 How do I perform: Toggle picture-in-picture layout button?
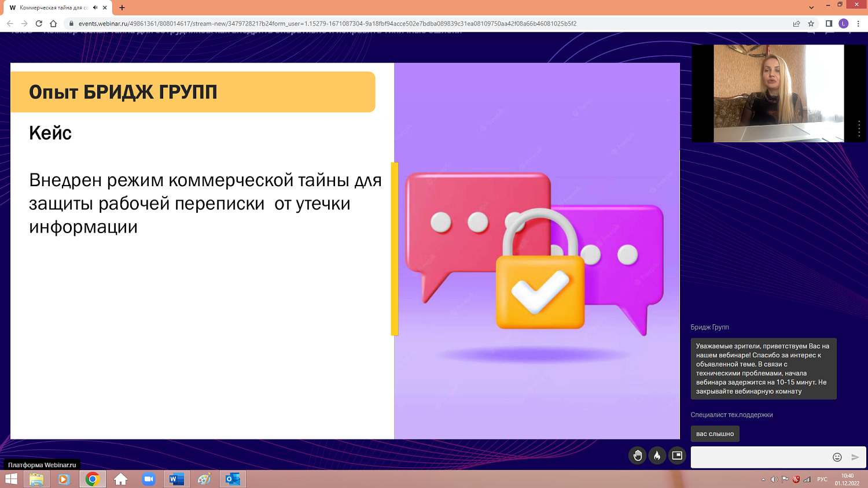tap(676, 456)
